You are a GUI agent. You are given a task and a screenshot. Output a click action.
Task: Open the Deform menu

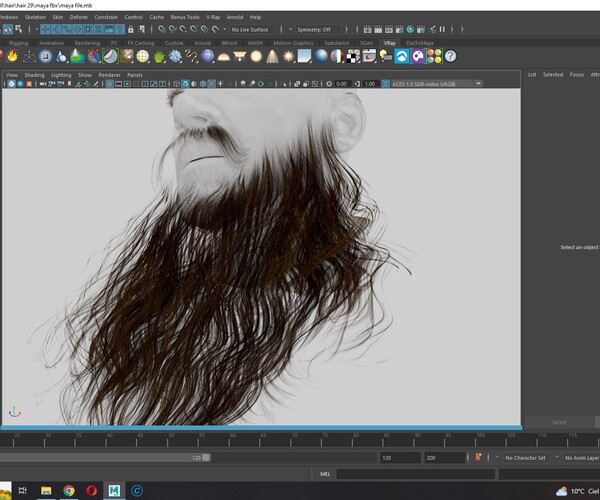pos(78,17)
